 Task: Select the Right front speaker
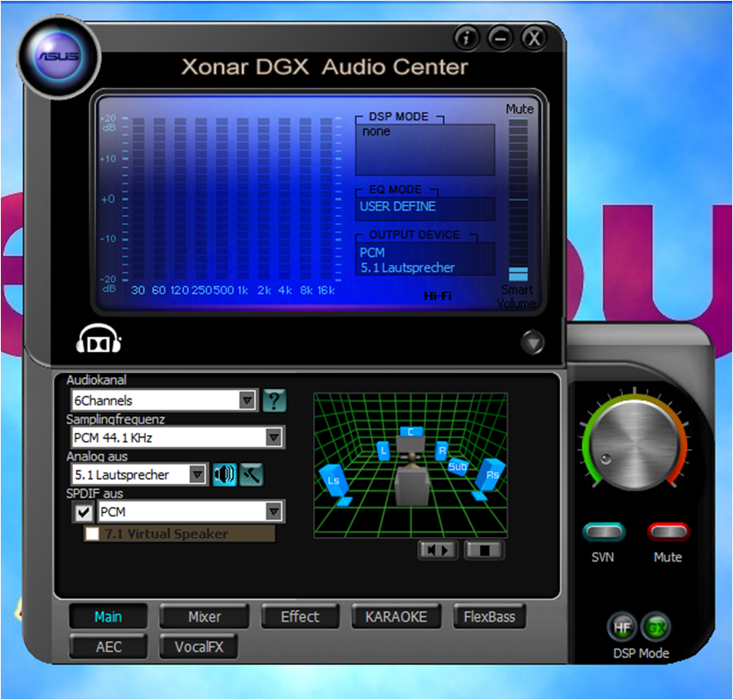tap(441, 451)
